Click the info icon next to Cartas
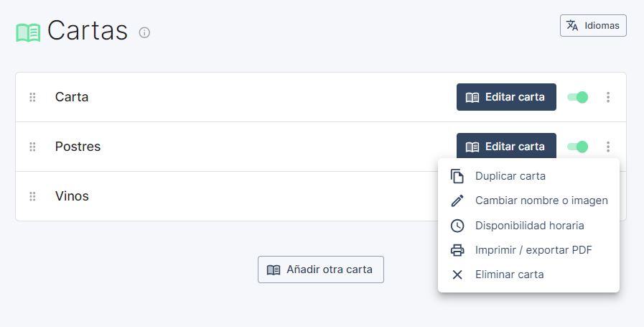Image resolution: width=644 pixels, height=327 pixels. pyautogui.click(x=144, y=32)
